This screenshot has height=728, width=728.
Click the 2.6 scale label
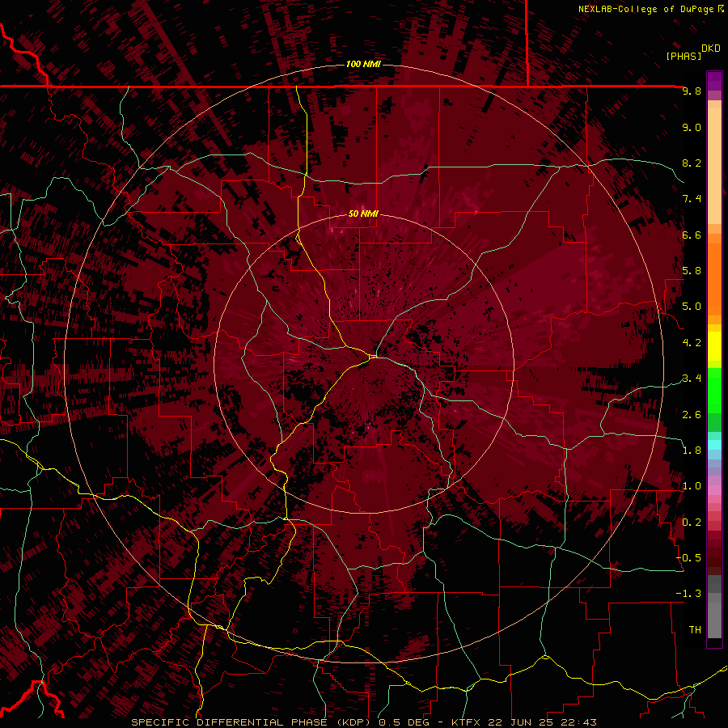[692, 415]
